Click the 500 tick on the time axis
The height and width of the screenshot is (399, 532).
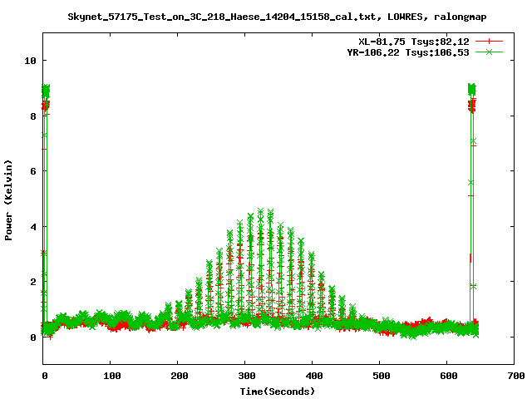[379, 377]
